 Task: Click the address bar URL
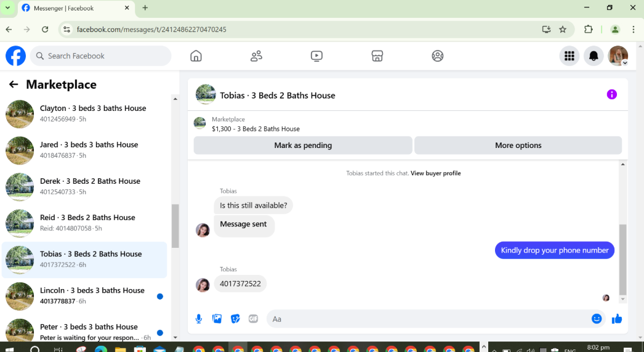click(x=151, y=30)
